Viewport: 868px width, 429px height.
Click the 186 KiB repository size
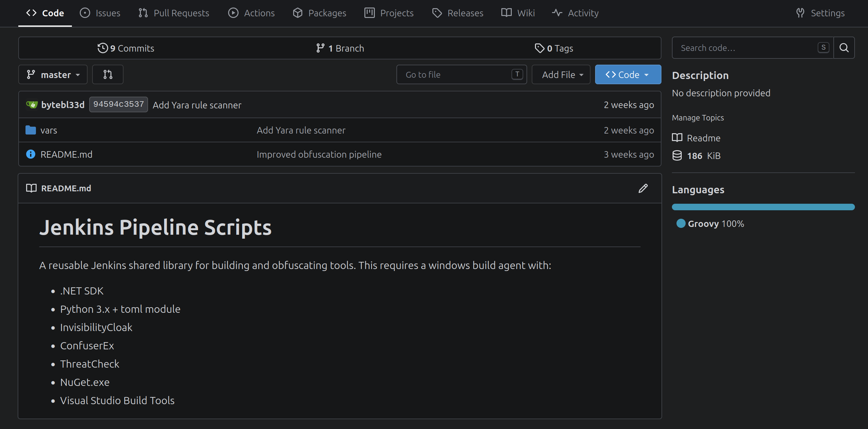pos(704,156)
